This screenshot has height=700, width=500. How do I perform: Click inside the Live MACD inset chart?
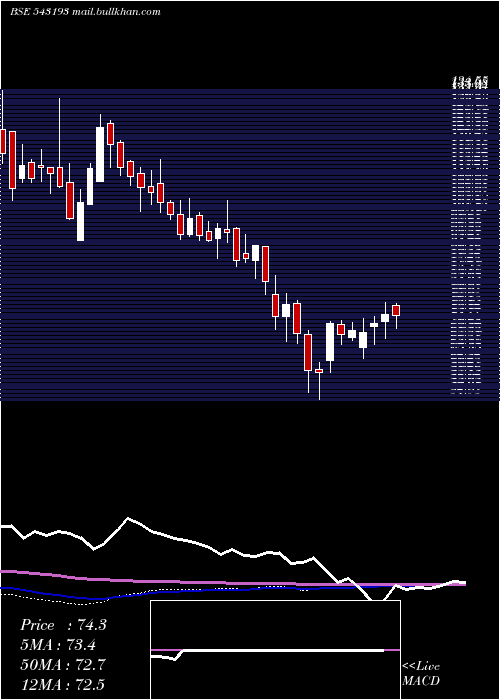tap(275, 650)
